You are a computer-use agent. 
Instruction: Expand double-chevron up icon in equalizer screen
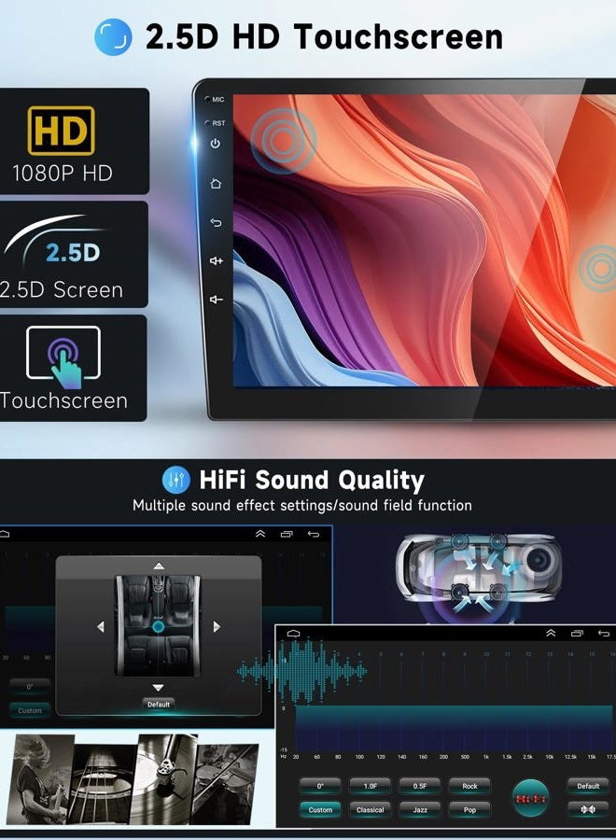pos(551,634)
